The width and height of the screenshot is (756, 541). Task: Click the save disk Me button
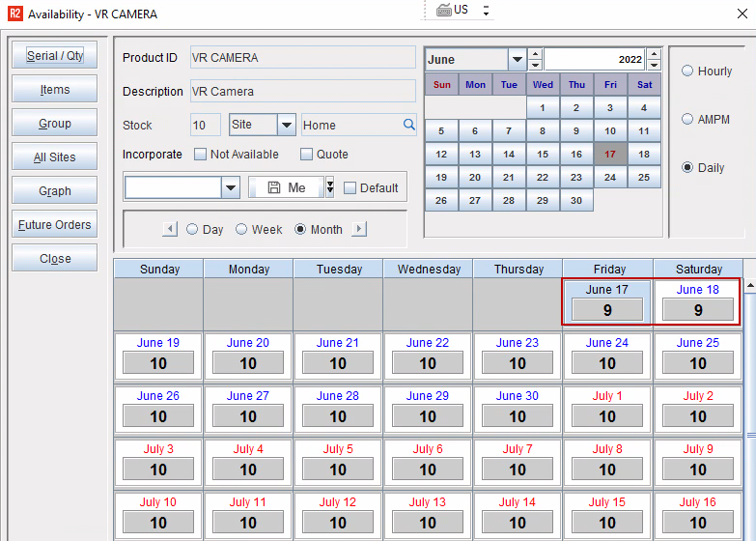286,187
